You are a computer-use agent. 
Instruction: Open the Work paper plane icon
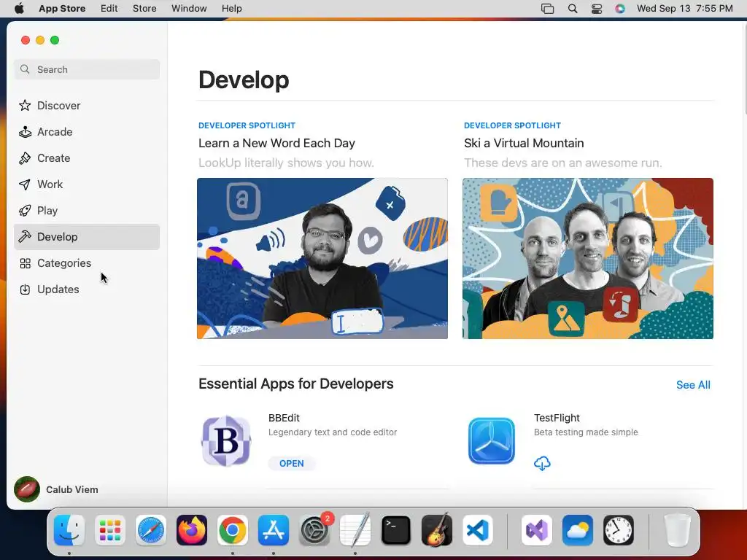[x=25, y=184]
